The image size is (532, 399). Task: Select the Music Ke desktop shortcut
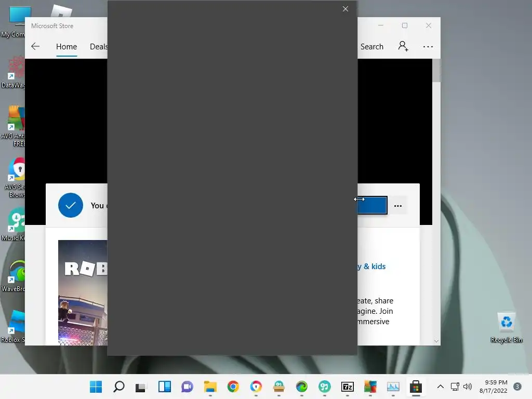pos(12,224)
